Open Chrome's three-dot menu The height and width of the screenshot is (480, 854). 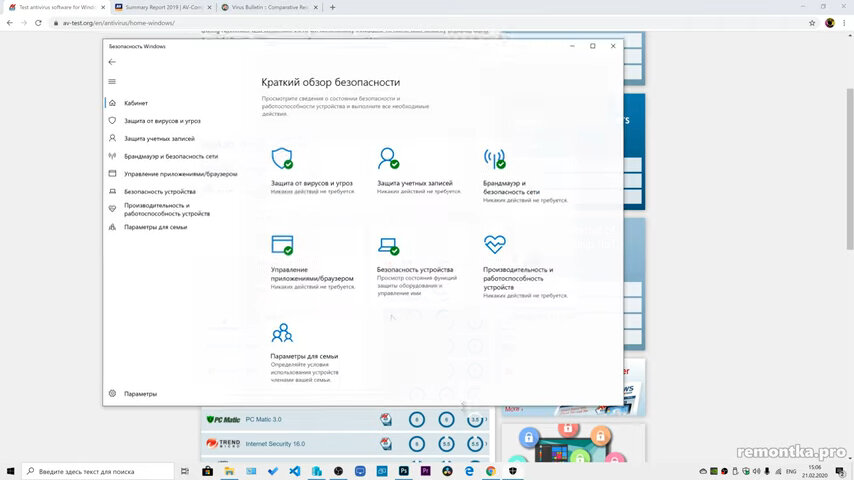tap(845, 23)
